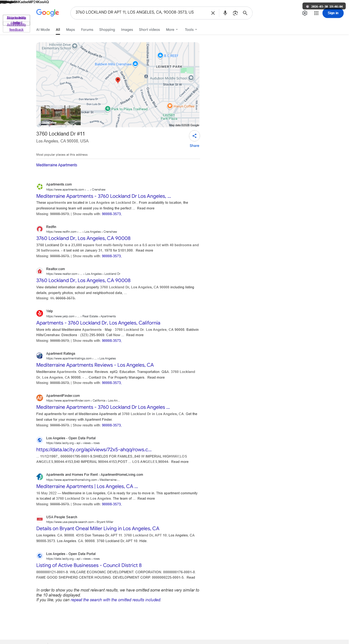Click the red map pin marker

118,80
